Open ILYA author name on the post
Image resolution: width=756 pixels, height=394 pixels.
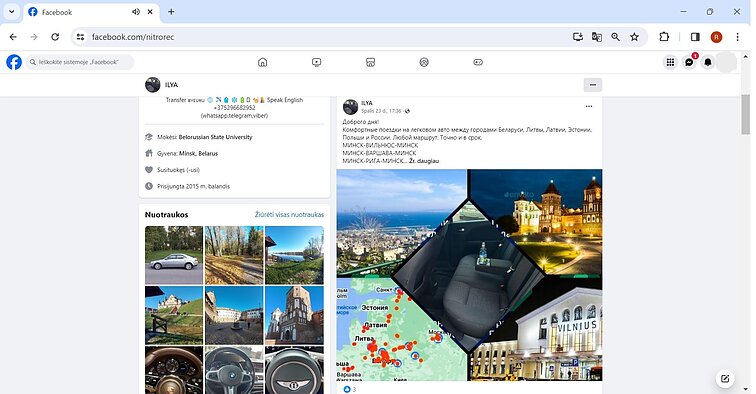pos(367,103)
